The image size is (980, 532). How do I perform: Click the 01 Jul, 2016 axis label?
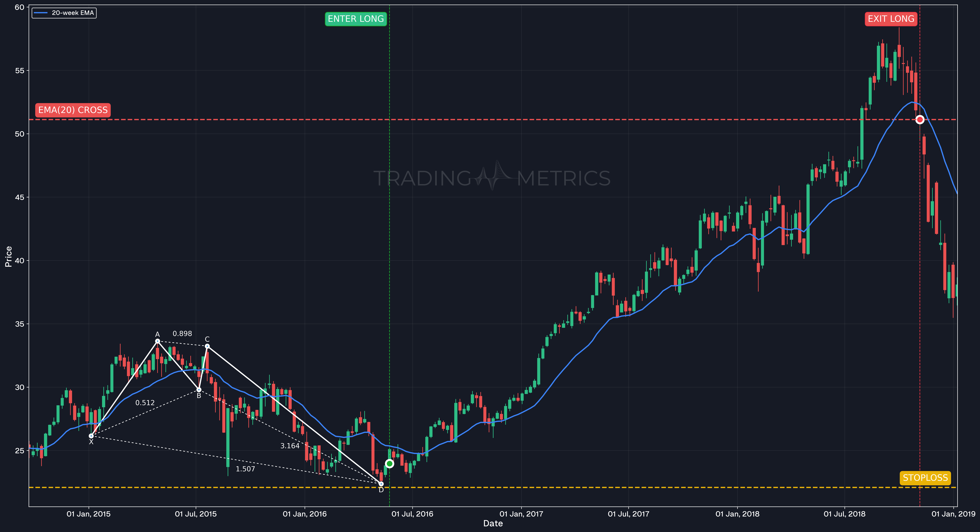coord(412,514)
